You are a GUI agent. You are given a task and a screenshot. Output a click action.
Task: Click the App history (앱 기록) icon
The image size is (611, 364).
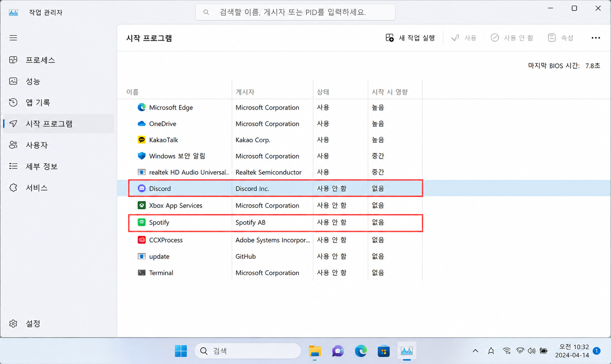13,102
